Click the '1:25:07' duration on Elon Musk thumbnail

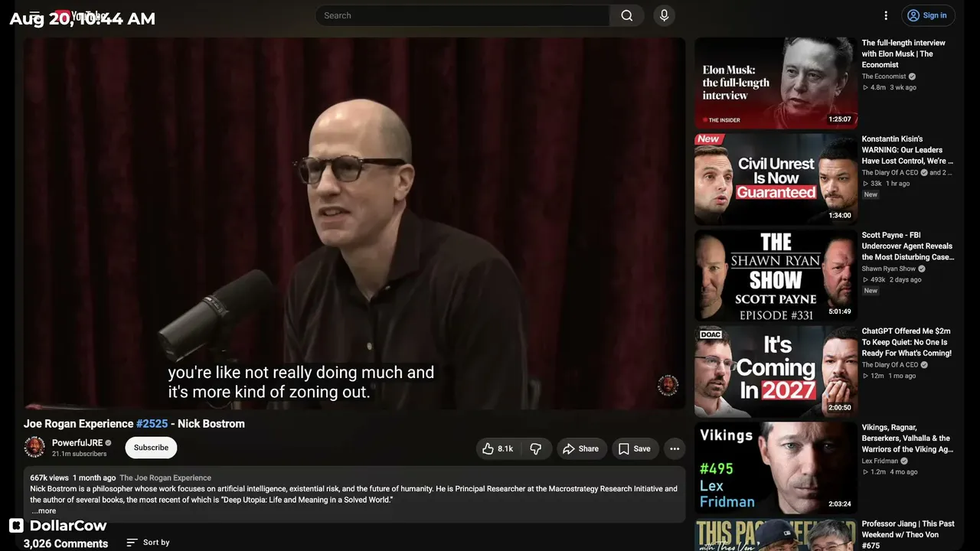[840, 119]
